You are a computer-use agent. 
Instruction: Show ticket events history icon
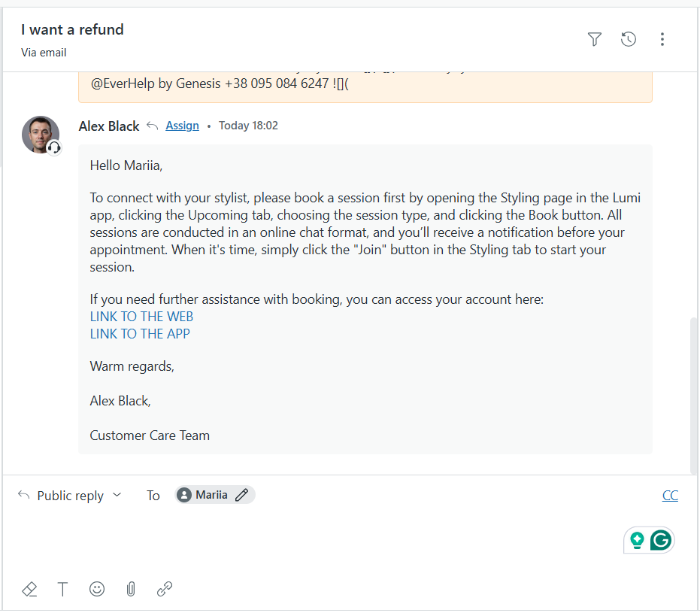tap(629, 39)
